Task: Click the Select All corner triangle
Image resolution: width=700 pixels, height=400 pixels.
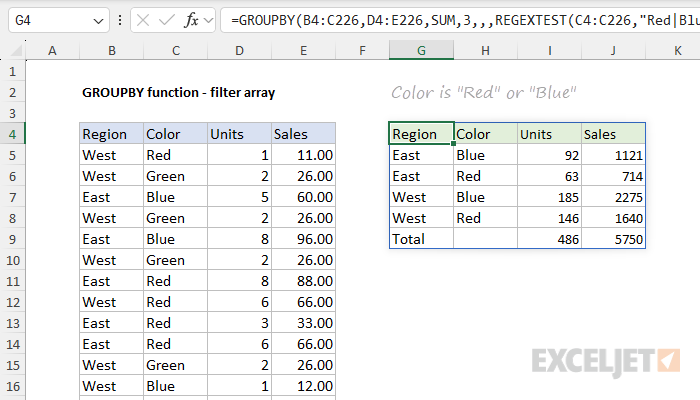Action: [16, 51]
